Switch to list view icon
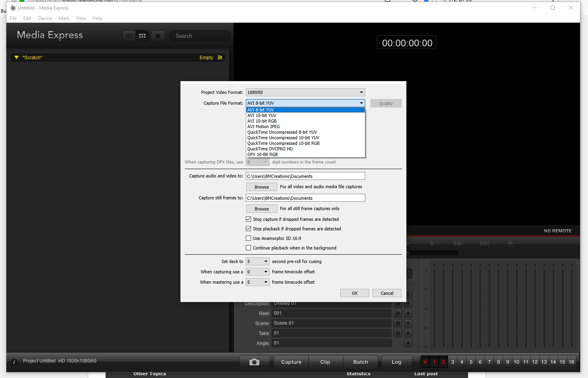This screenshot has height=378, width=588. pos(129,36)
